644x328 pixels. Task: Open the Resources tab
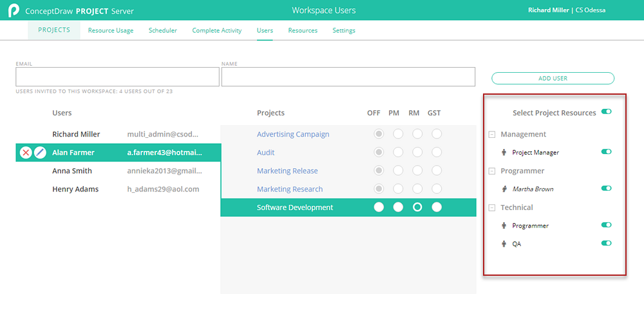click(303, 30)
